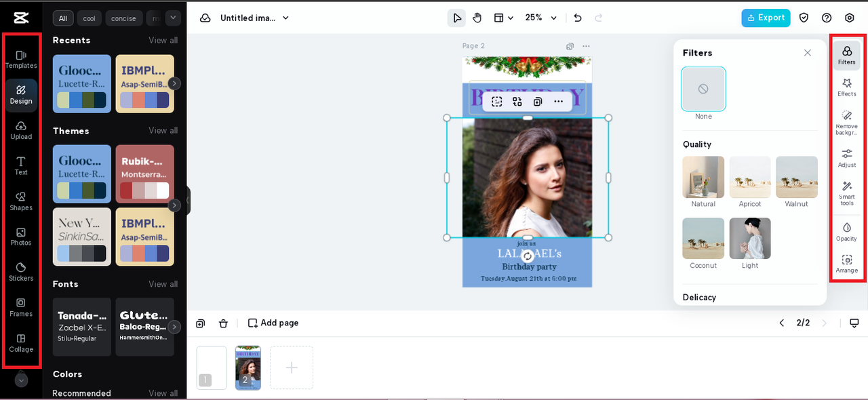This screenshot has width=868, height=400.
Task: Click Add page
Action: 273,323
